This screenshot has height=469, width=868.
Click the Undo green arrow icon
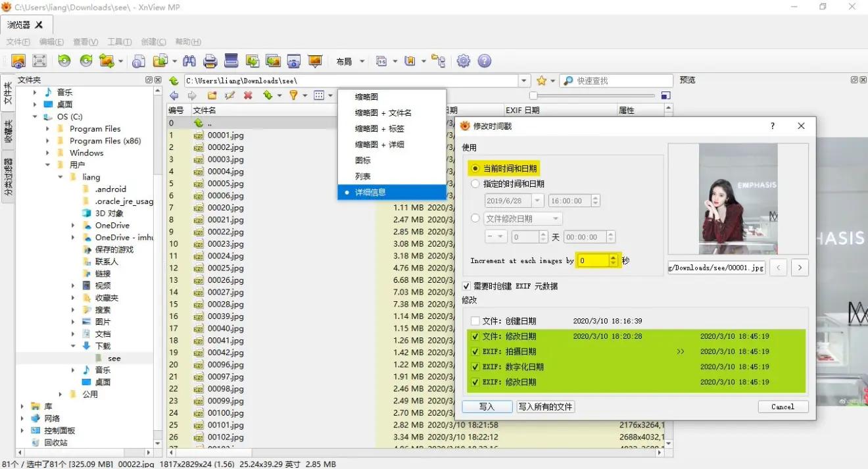tap(64, 61)
